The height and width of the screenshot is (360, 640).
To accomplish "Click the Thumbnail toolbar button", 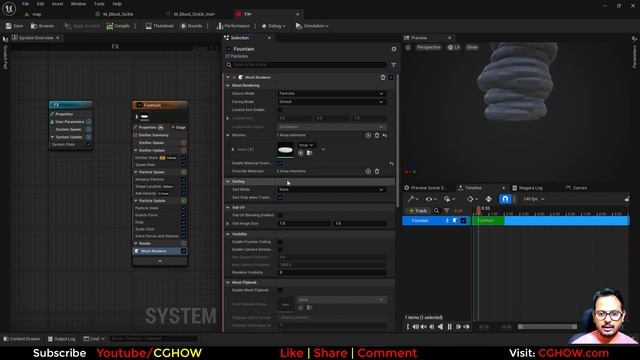I will (x=159, y=26).
